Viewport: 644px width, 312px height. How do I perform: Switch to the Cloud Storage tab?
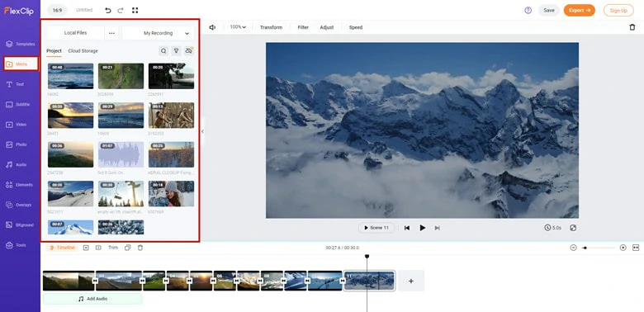pos(83,51)
